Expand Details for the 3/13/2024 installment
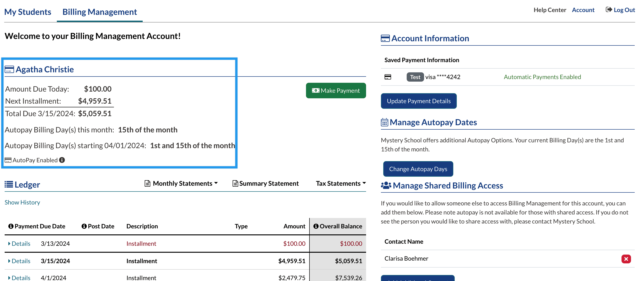The image size is (644, 281). pos(19,243)
